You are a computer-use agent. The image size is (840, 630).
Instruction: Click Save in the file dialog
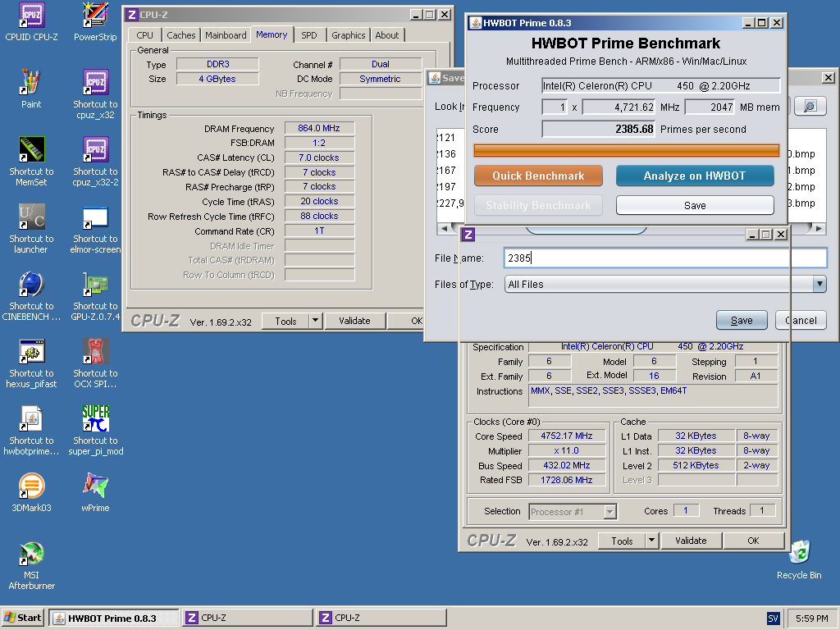point(742,321)
